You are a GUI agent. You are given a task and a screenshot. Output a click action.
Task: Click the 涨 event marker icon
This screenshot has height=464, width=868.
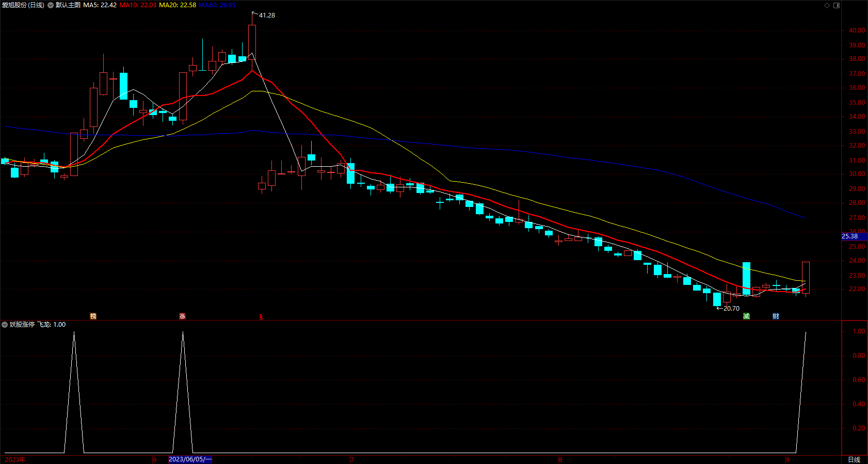[x=182, y=316]
